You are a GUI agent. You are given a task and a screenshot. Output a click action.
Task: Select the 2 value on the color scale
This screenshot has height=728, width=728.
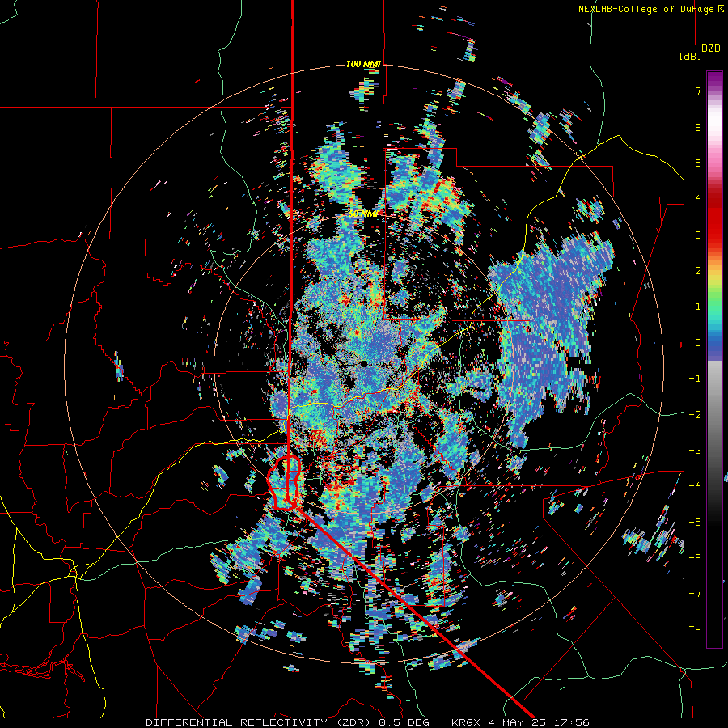point(698,271)
